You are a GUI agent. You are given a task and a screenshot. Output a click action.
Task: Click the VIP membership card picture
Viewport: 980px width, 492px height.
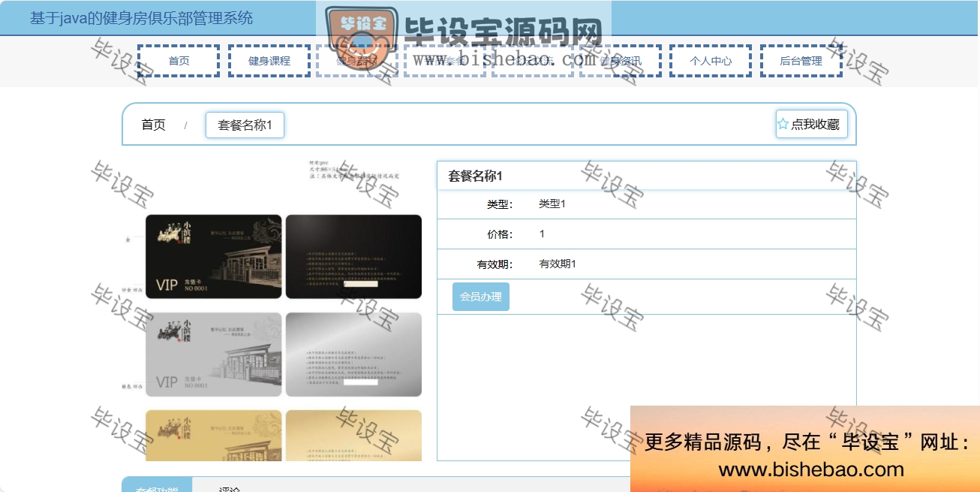(x=272, y=310)
